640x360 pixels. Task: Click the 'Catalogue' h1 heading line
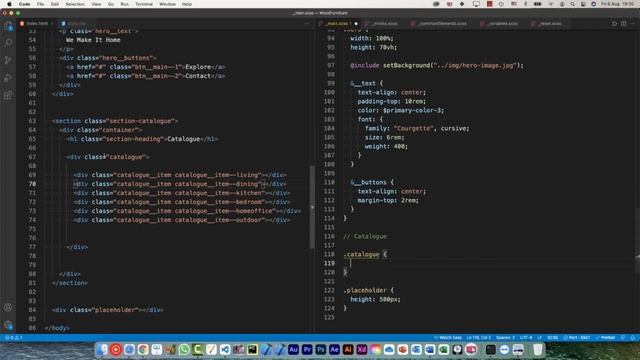pyautogui.click(x=142, y=139)
